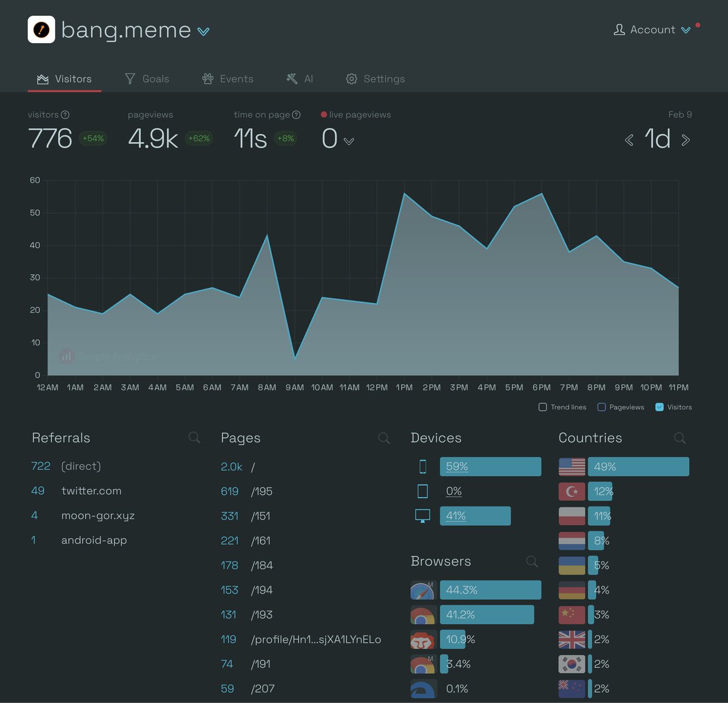Open the /195 page entry
Viewport: 728px width, 703px height.
[261, 491]
